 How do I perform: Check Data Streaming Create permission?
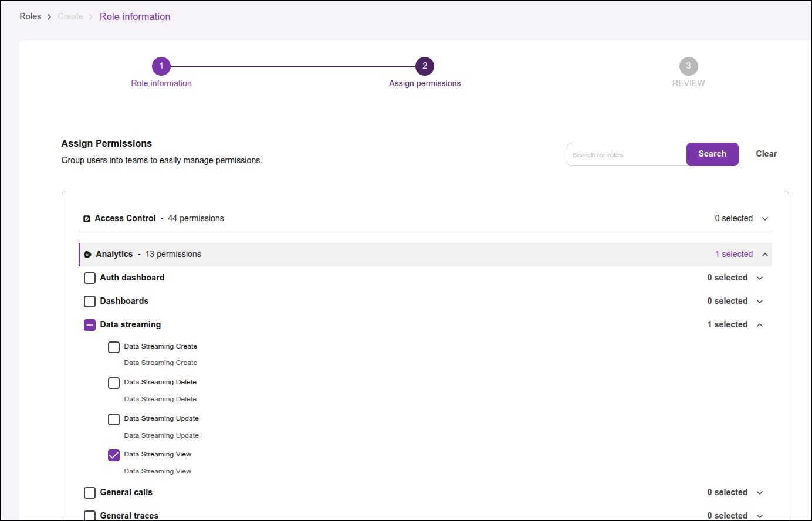coord(113,347)
